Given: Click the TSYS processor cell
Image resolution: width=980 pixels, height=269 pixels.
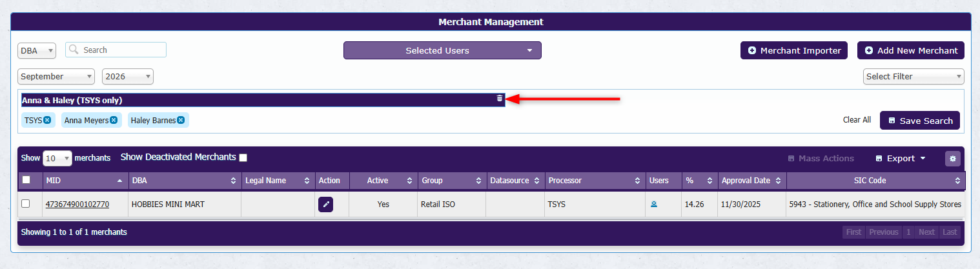Looking at the screenshot, I should [x=595, y=204].
